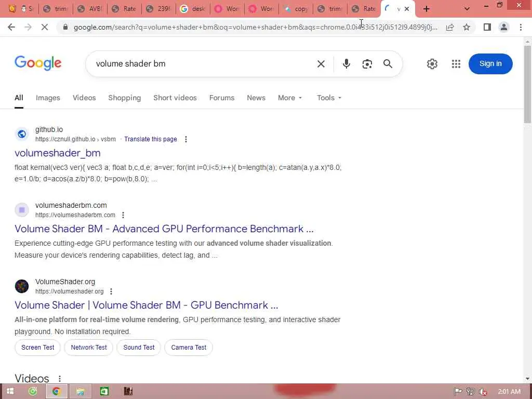Open File Explorer from the taskbar

pyautogui.click(x=80, y=392)
